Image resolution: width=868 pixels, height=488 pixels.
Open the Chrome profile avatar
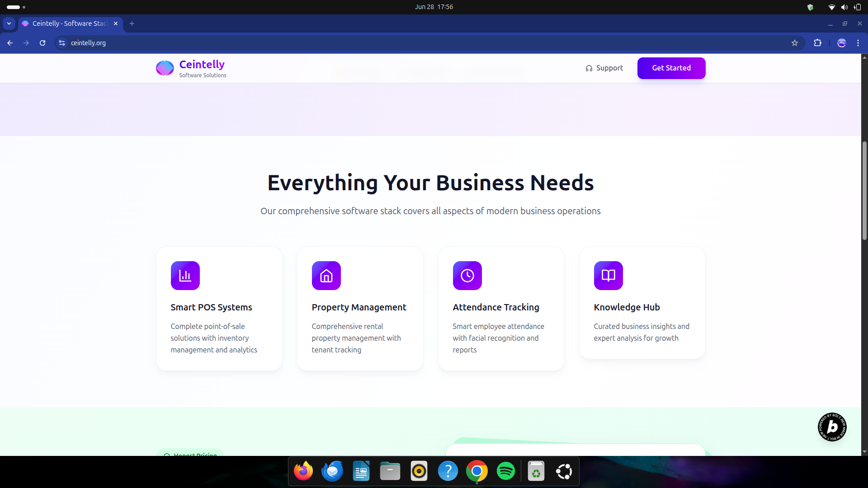pos(841,43)
